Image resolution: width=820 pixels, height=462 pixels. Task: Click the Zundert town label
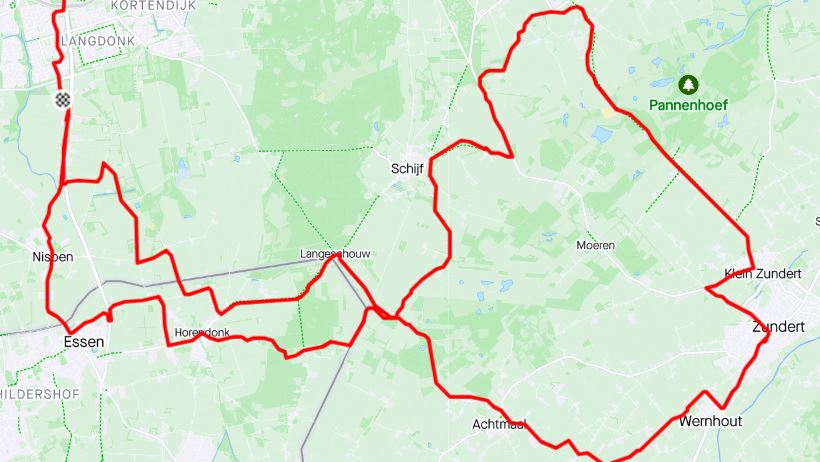779,327
